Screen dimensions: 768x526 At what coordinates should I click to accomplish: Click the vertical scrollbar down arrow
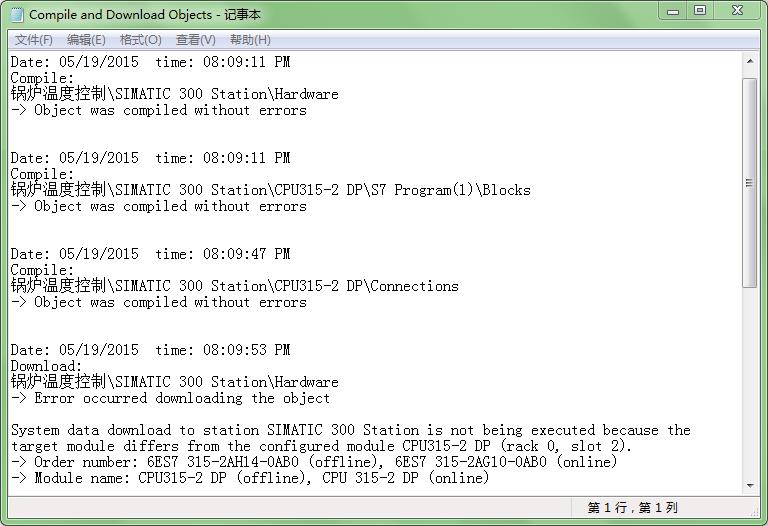pos(749,484)
